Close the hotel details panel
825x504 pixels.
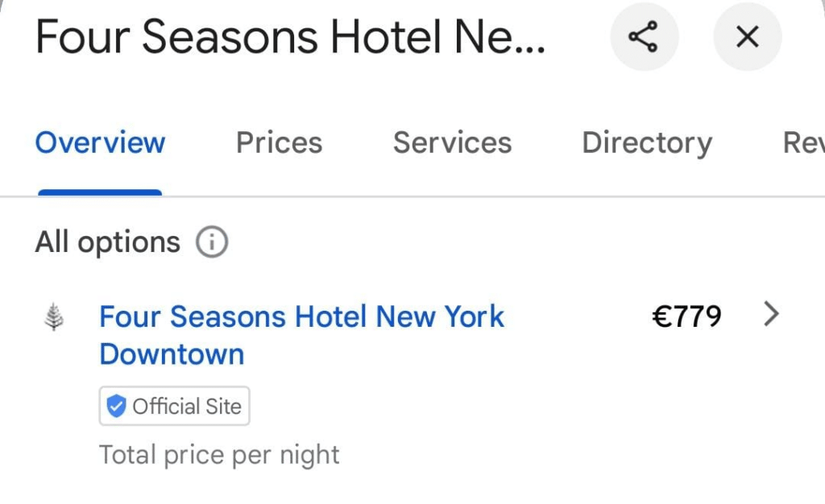(x=747, y=37)
